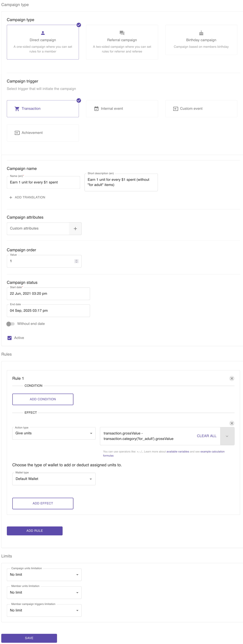Select the Transaction shopping cart trigger
Screen dimensions: 243x644
43,109
